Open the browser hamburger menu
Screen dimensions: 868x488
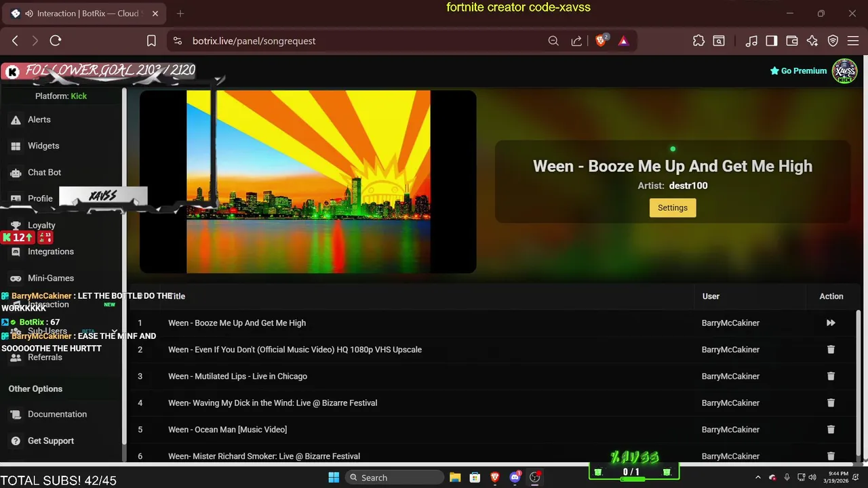point(854,41)
